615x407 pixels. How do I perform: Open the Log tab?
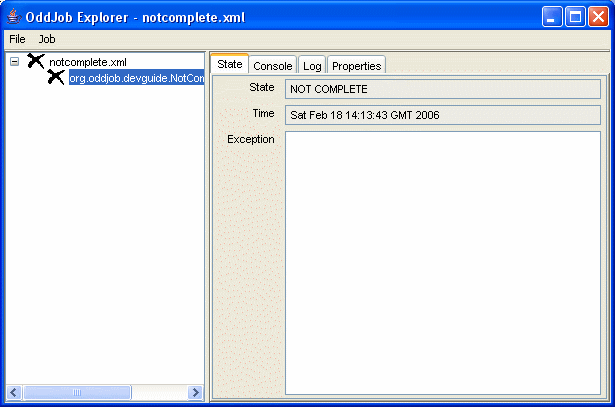coord(312,66)
